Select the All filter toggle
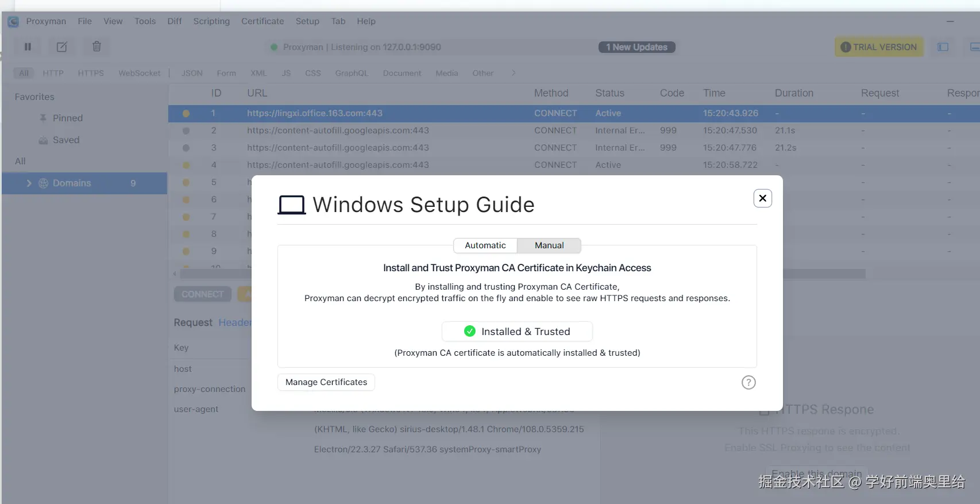This screenshot has width=980, height=504. coord(24,73)
